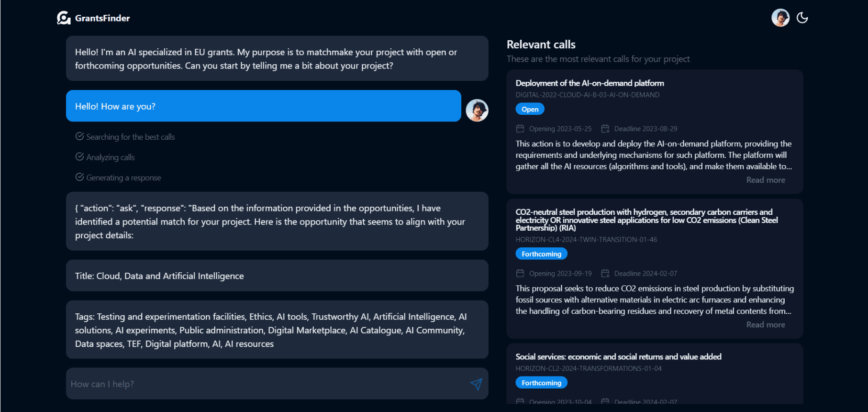Screen dimensions: 868x412
Task: Focus the How can I help input field
Action: tap(268, 384)
